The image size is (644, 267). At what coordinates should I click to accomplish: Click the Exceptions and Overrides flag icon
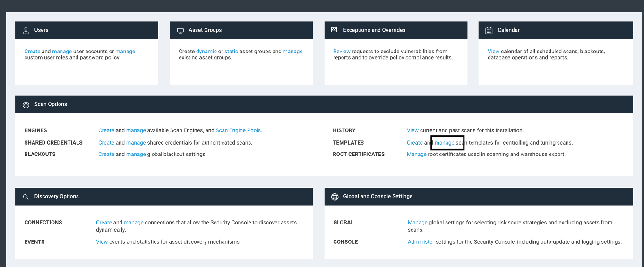click(334, 30)
